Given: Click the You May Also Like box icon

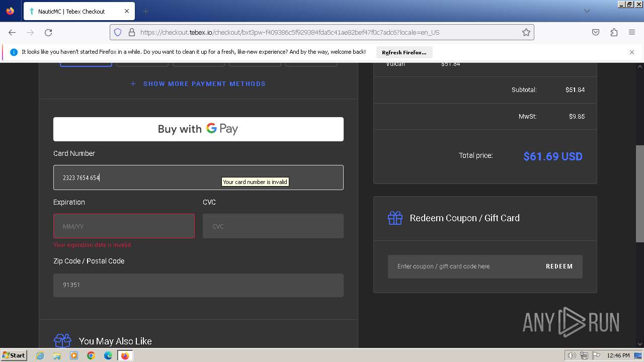Looking at the screenshot, I should point(62,341).
